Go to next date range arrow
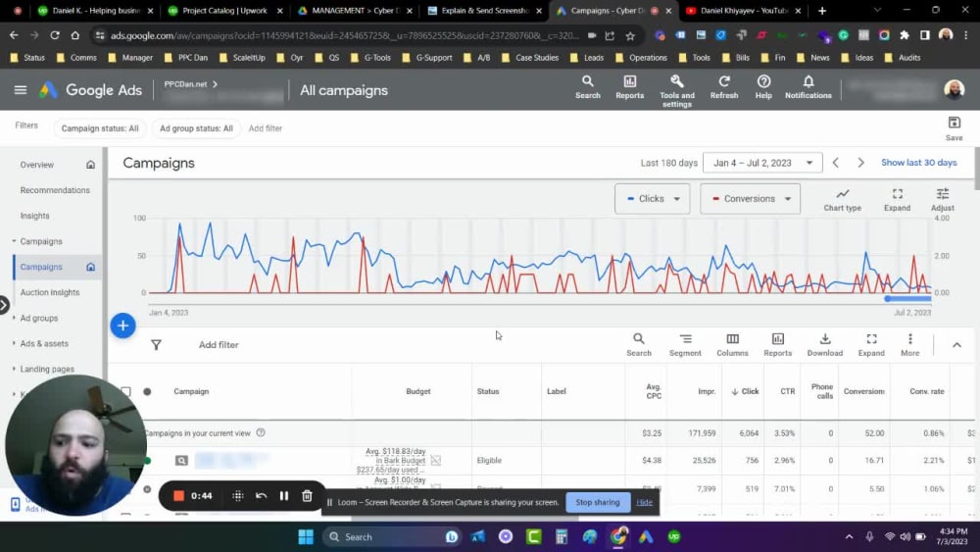The width and height of the screenshot is (980, 552). (x=860, y=163)
